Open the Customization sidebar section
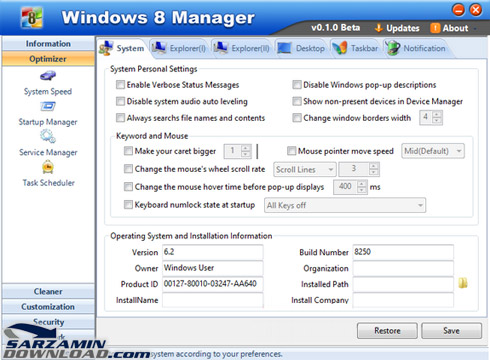 48,307
